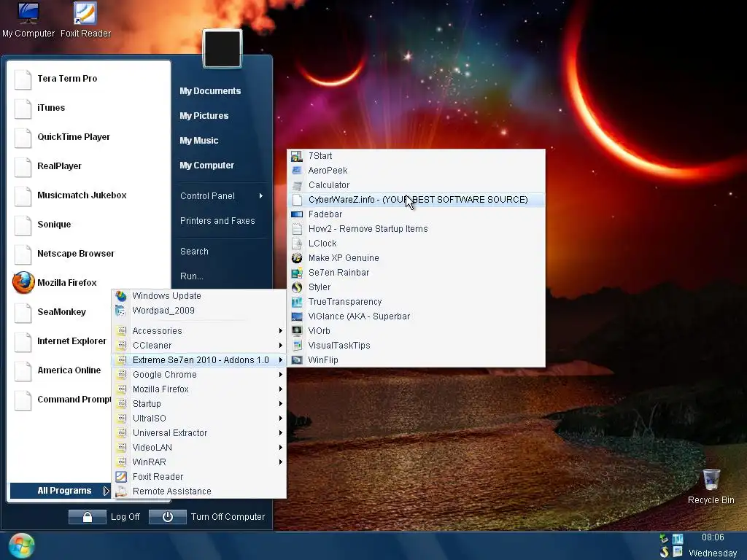
Task: Launch Internet Explorer
Action: point(61,341)
